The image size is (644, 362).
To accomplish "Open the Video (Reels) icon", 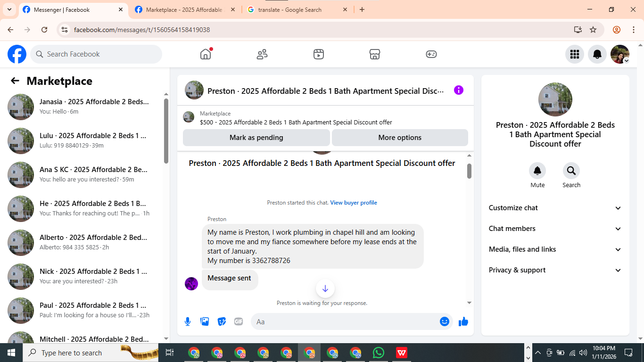I will [319, 54].
